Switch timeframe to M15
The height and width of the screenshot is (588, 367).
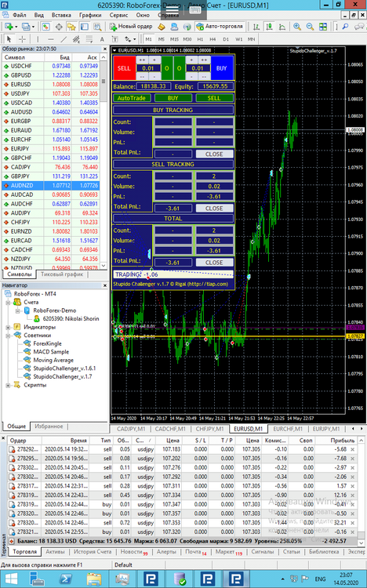[x=174, y=39]
